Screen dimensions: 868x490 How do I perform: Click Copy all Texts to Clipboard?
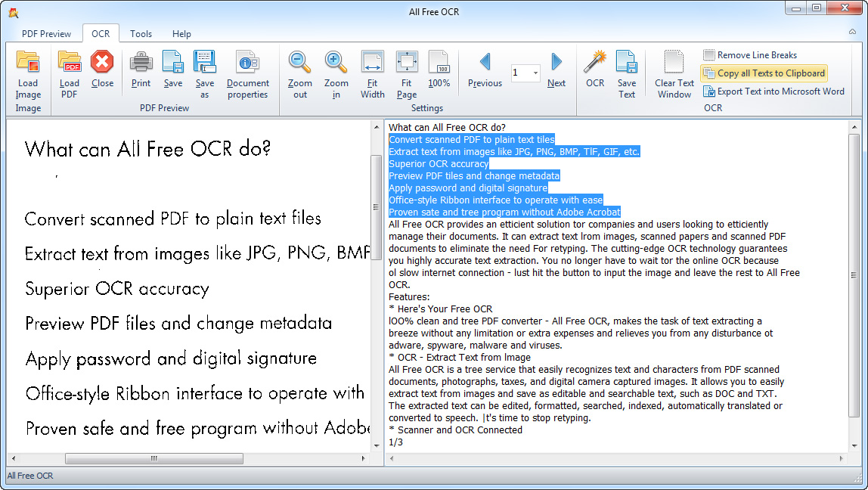click(764, 73)
